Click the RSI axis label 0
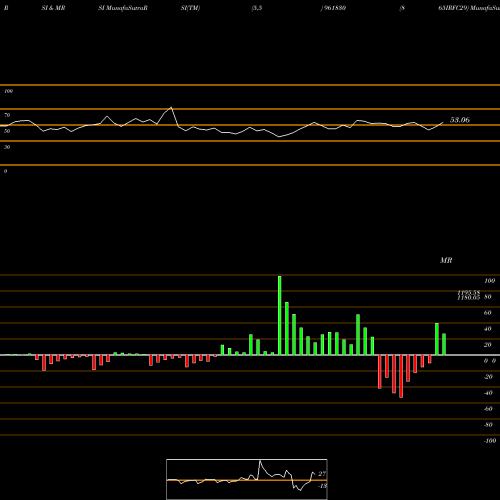This screenshot has height=500, width=500. coord(5,171)
